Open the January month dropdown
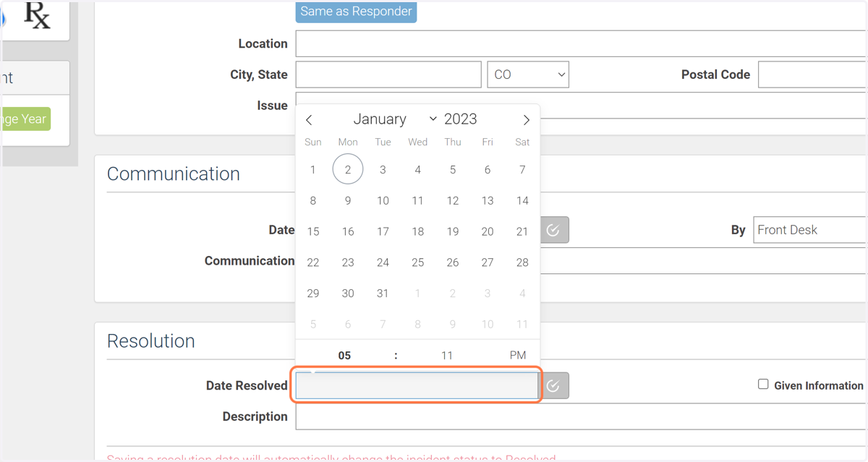The image size is (868, 462). tap(395, 119)
